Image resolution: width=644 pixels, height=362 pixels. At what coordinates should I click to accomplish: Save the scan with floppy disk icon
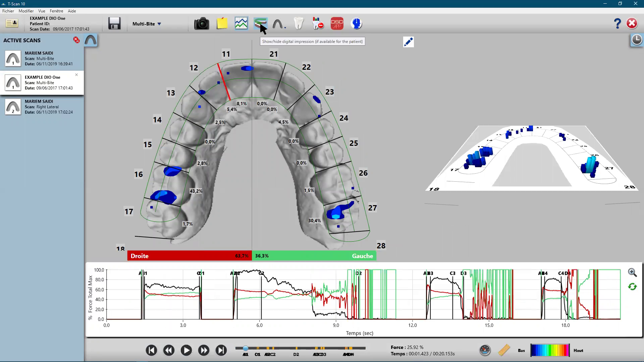(114, 23)
